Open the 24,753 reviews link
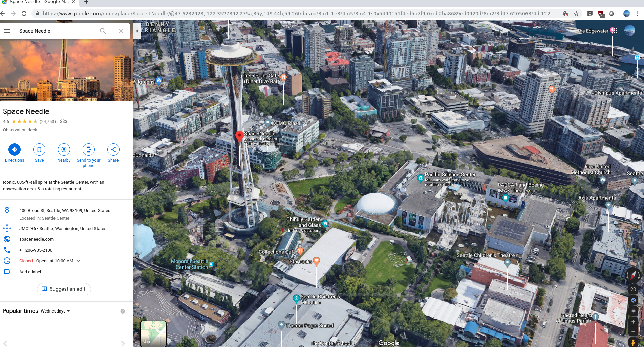Viewport: 644px width, 347px height. pos(48,122)
